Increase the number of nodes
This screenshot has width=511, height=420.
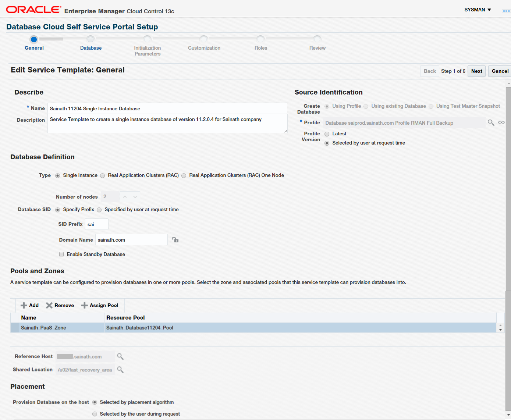(x=125, y=197)
